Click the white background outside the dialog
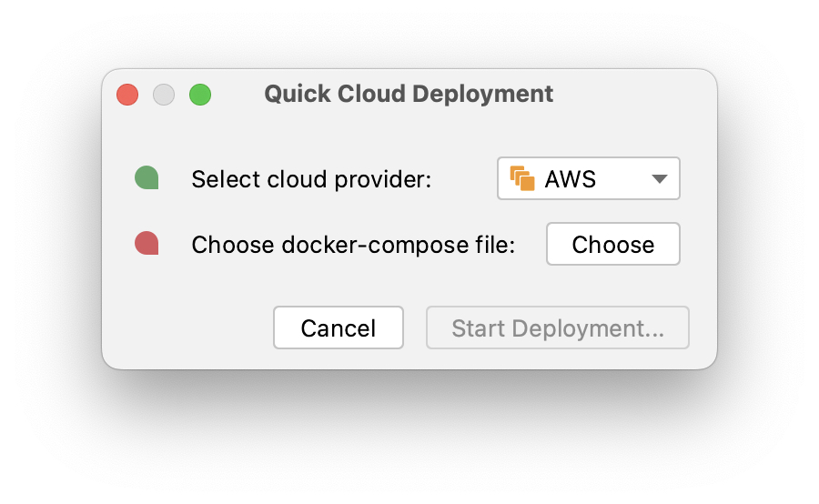Image resolution: width=819 pixels, height=504 pixels. click(55, 437)
